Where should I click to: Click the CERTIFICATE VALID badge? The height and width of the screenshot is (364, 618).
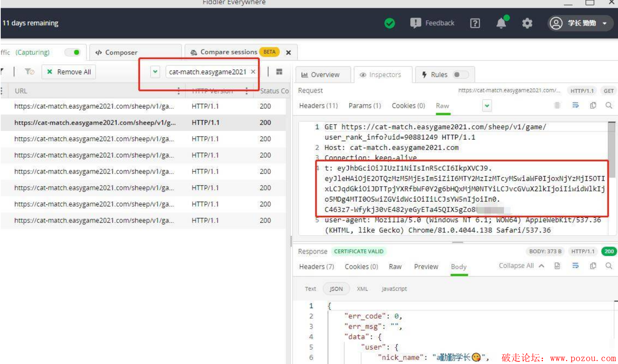pyautogui.click(x=359, y=251)
